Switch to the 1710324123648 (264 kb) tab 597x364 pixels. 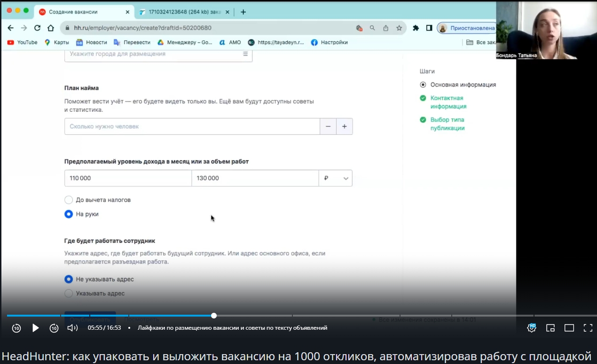(x=184, y=12)
